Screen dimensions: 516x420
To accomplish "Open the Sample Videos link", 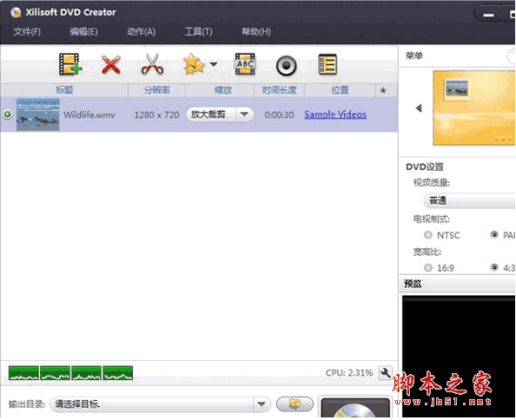I will [x=335, y=115].
